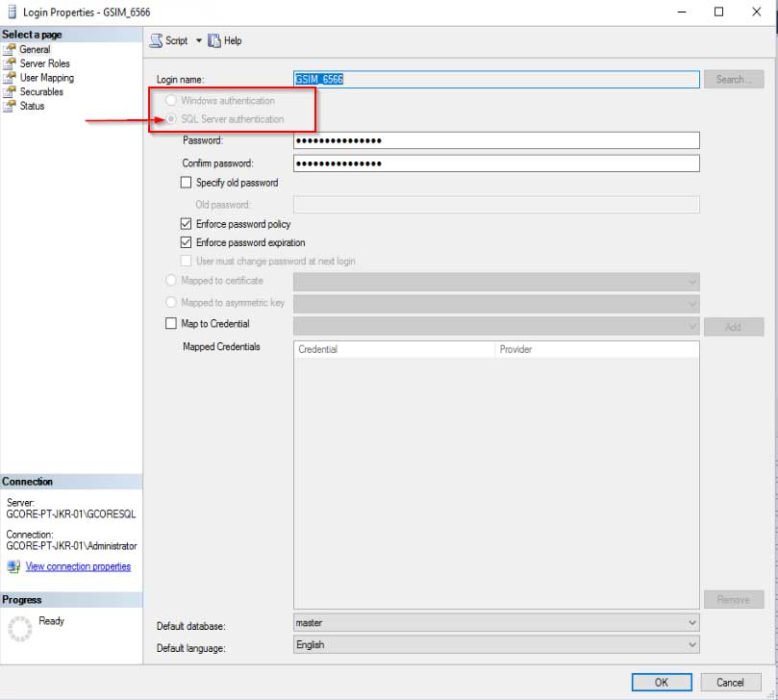Select the Status page icon
Image resolution: width=778 pixels, height=700 pixels.
coord(11,107)
